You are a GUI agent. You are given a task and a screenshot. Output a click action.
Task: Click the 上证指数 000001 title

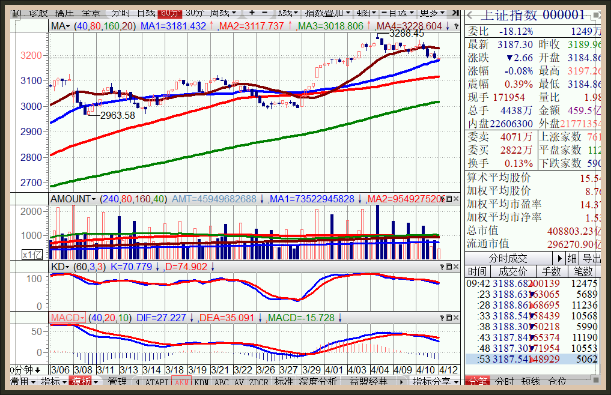[x=532, y=15]
